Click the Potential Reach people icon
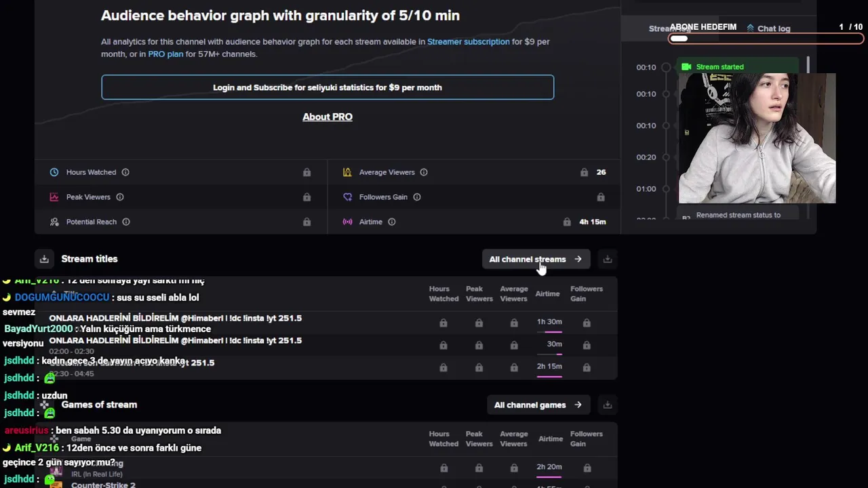The height and width of the screenshot is (488, 868). 54,222
